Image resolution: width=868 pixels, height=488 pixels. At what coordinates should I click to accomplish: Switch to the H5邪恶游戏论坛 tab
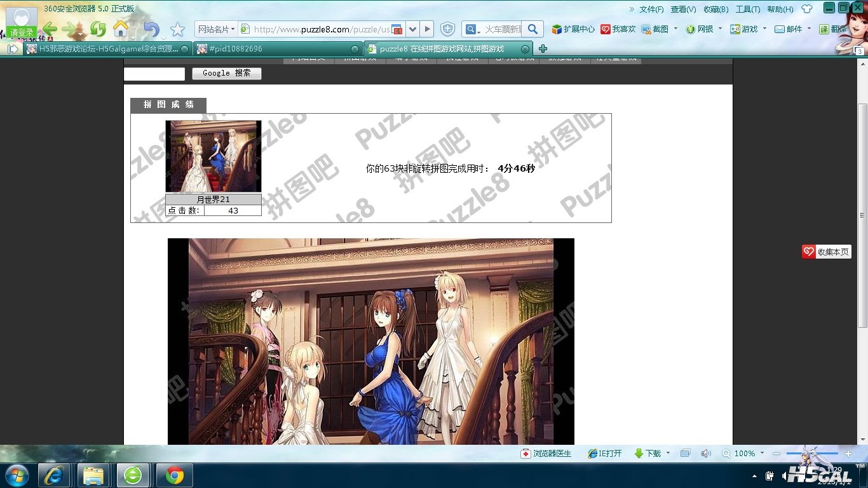pyautogui.click(x=107, y=49)
